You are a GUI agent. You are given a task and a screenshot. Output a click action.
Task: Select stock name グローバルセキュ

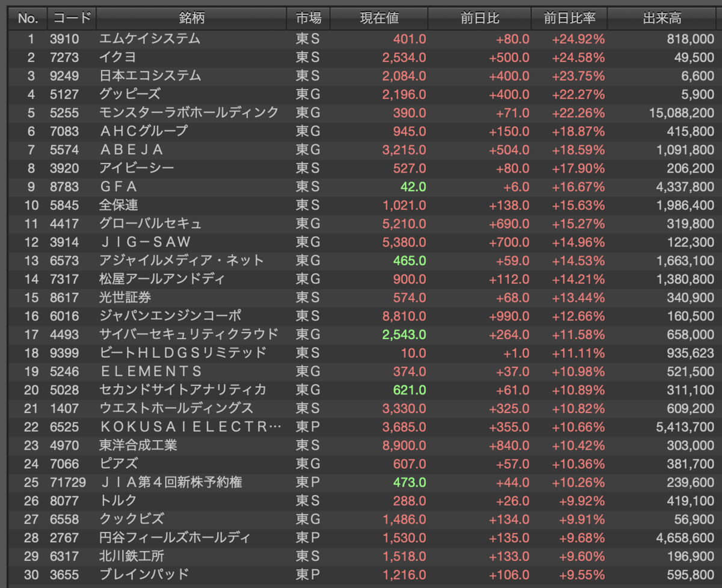[150, 224]
